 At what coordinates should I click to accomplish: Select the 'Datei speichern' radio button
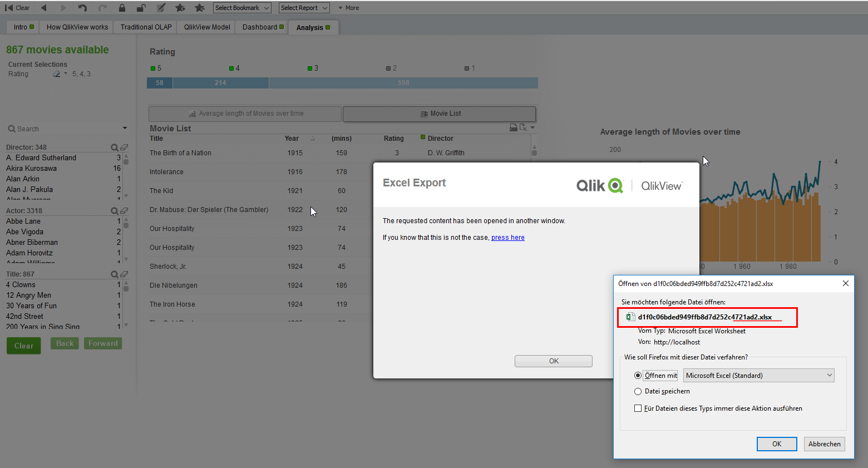pyautogui.click(x=638, y=391)
